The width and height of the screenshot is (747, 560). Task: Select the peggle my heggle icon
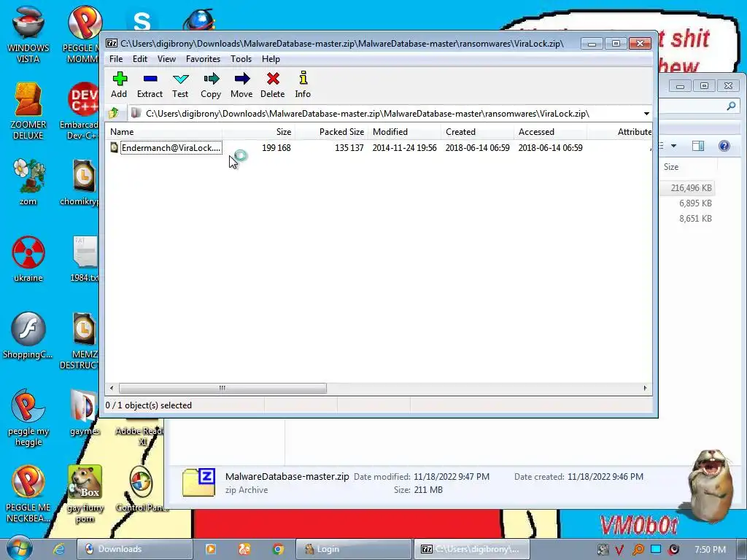[28, 418]
